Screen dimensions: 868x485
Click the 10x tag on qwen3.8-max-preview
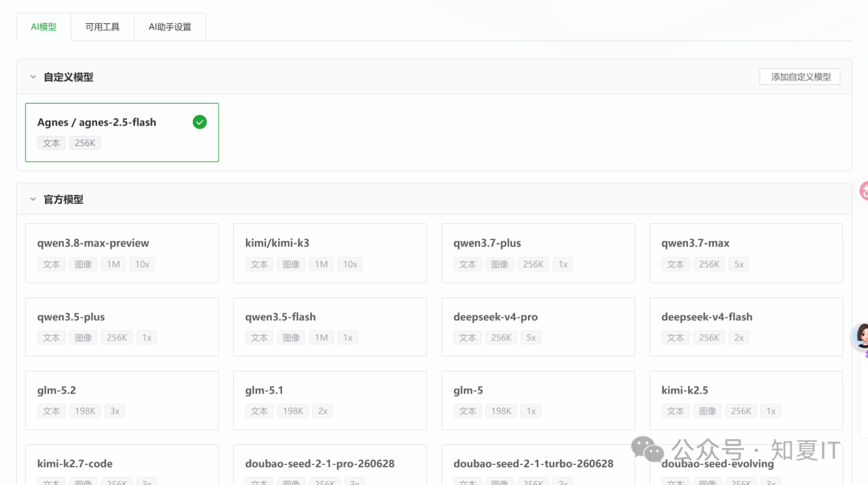click(142, 264)
